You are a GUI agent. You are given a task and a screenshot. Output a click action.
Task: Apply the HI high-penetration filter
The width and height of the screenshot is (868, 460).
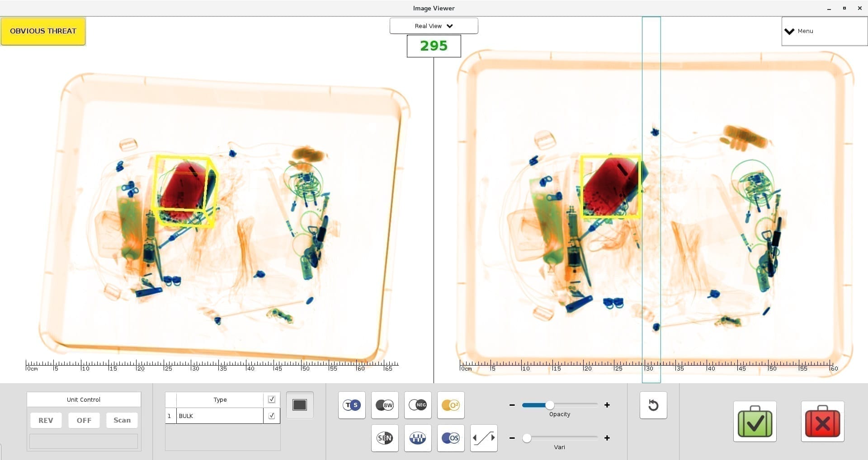[x=417, y=437]
